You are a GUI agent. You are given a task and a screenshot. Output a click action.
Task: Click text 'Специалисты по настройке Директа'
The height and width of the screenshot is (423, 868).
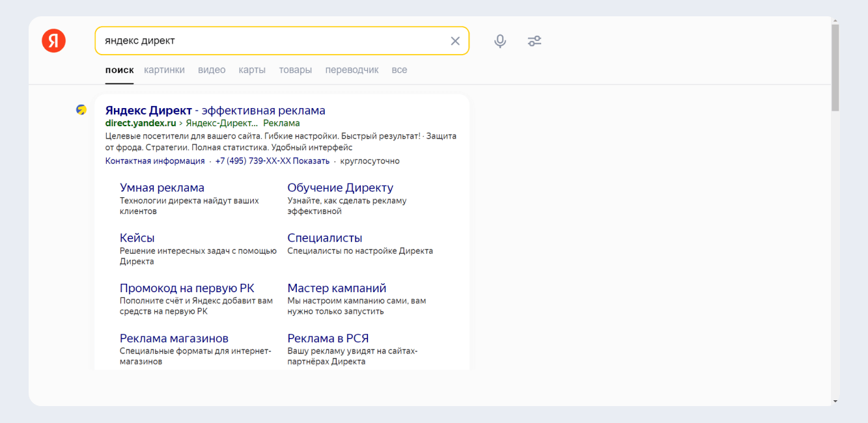click(x=360, y=251)
